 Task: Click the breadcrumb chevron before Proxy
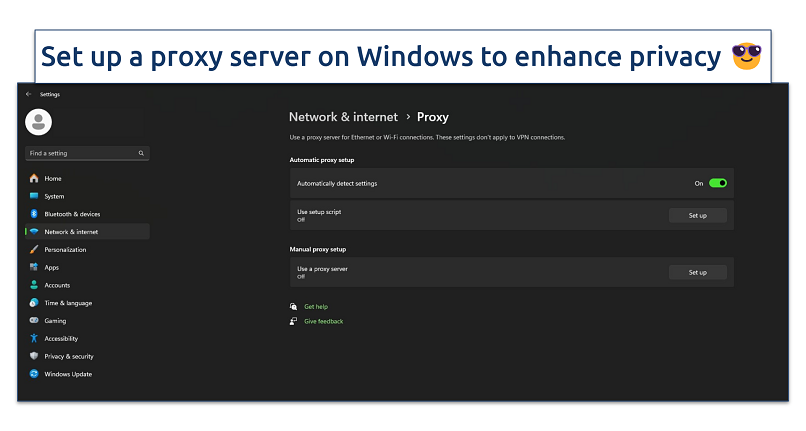point(408,117)
